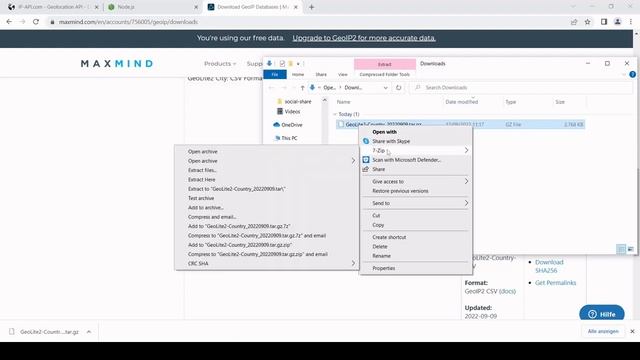Choose Extract files... in 7-Zip menu
The width and height of the screenshot is (640, 360).
click(x=202, y=170)
